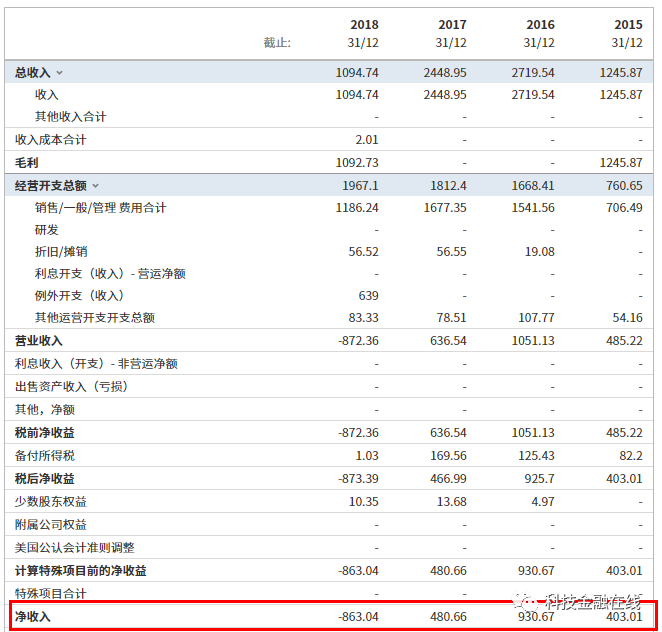Click the 收入成本合计 value 2.01
662x632 pixels.
[367, 140]
